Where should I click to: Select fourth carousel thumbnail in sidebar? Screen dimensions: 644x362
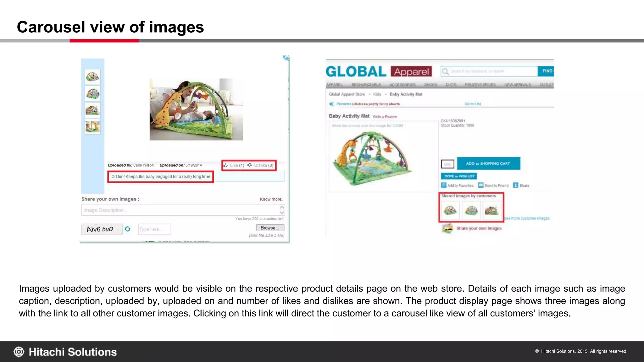click(x=92, y=127)
